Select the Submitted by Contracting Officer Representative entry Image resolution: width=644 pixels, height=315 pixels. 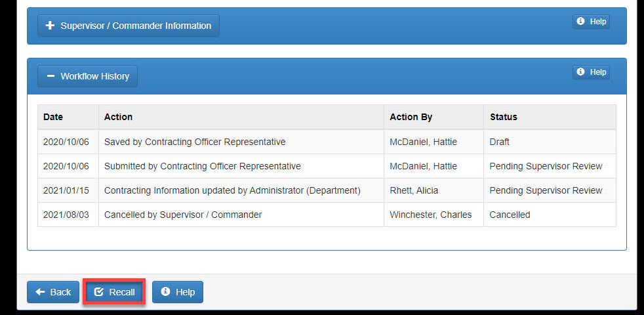(x=202, y=166)
